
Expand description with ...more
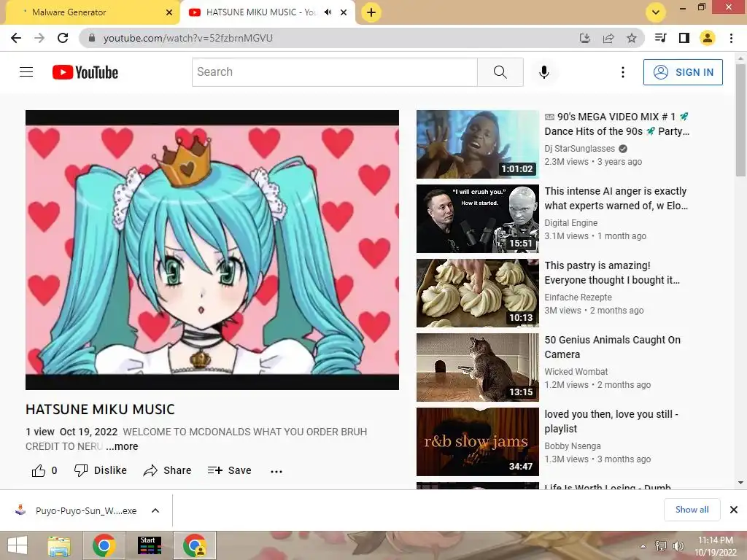[x=122, y=446]
